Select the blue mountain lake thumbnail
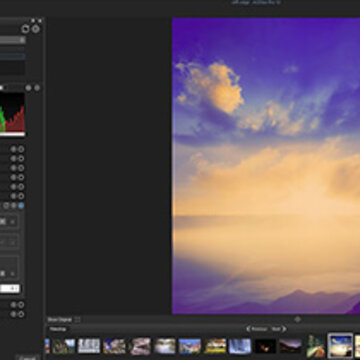The height and width of the screenshot is (360, 360). tap(190, 346)
